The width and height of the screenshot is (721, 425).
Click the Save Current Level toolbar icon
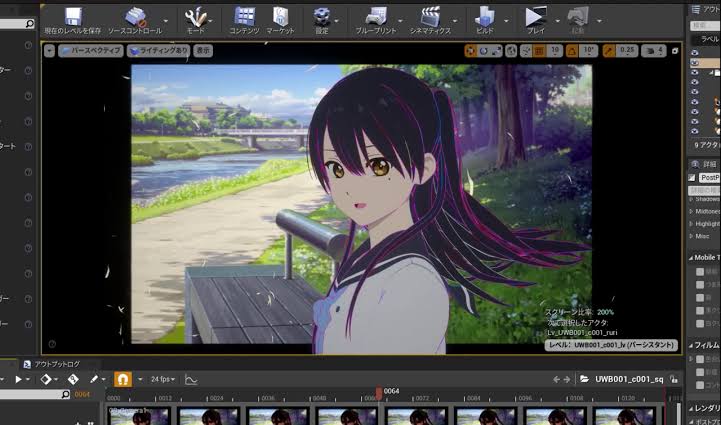point(73,17)
